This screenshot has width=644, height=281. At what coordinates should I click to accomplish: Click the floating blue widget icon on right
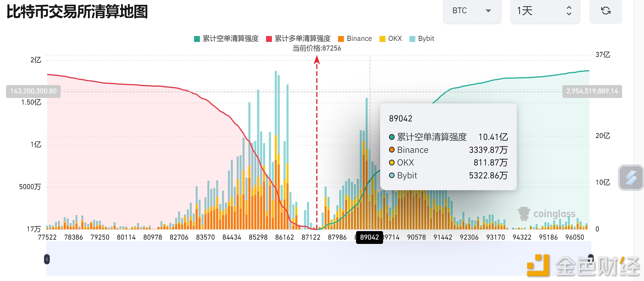(x=631, y=178)
